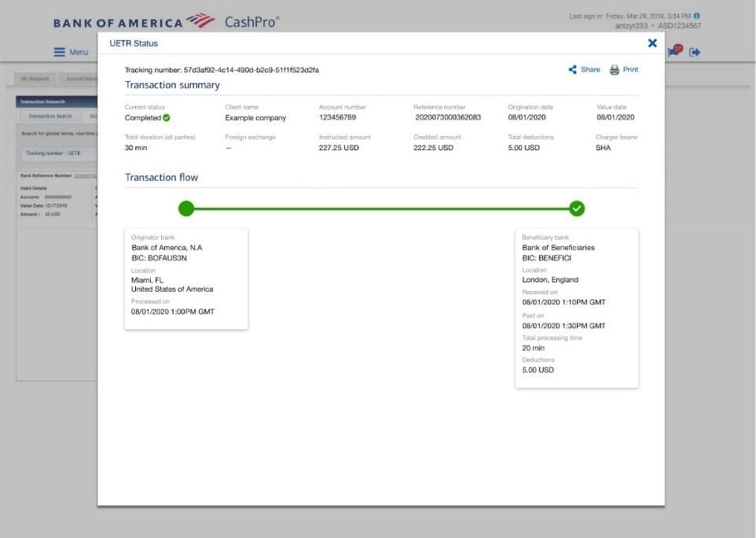Select the Transaction Search tab in background
This screenshot has width=756, height=538.
(50, 116)
